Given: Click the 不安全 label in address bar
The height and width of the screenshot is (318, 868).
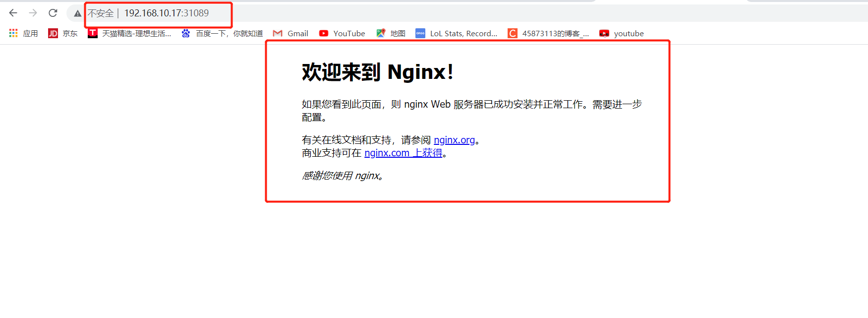Looking at the screenshot, I should click(101, 13).
